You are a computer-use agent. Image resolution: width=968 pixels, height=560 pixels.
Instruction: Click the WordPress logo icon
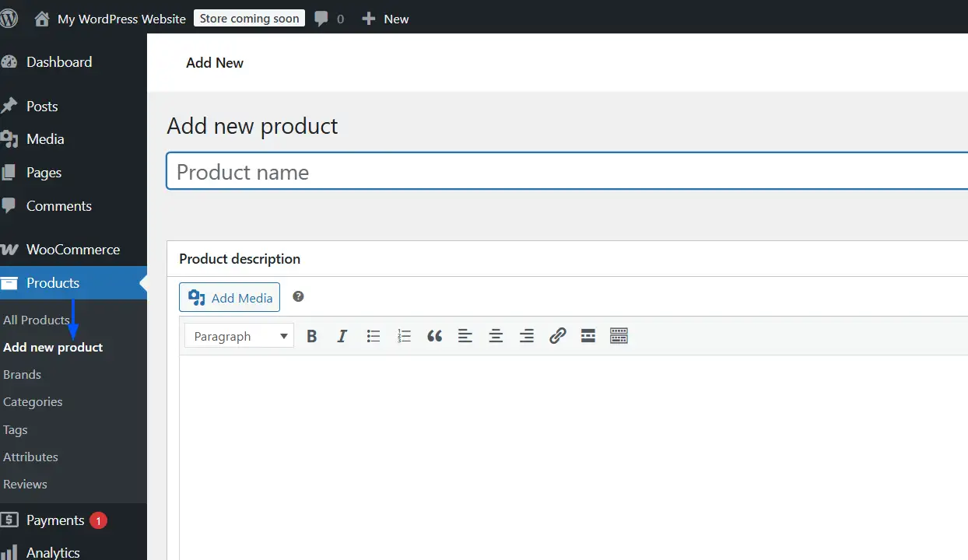pos(9,19)
